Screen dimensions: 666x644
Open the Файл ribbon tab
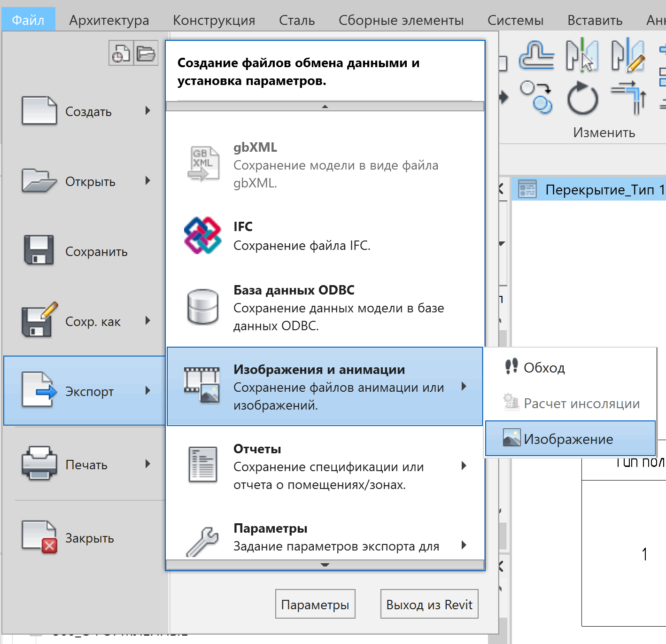[28, 20]
